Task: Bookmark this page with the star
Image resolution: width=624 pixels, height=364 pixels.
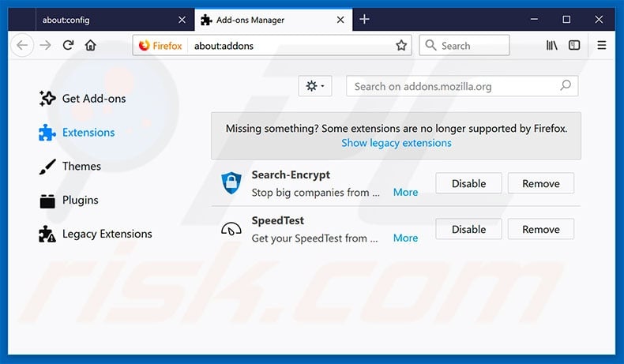Action: [x=401, y=45]
